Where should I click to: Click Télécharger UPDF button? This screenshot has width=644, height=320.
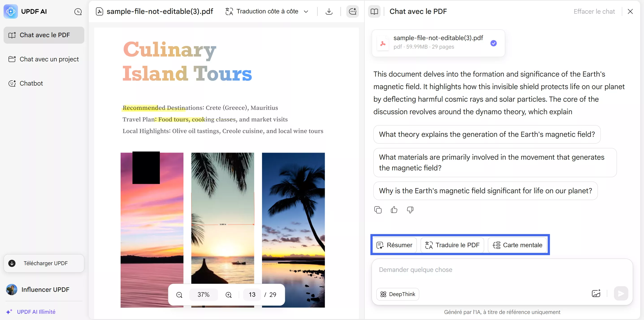44,263
